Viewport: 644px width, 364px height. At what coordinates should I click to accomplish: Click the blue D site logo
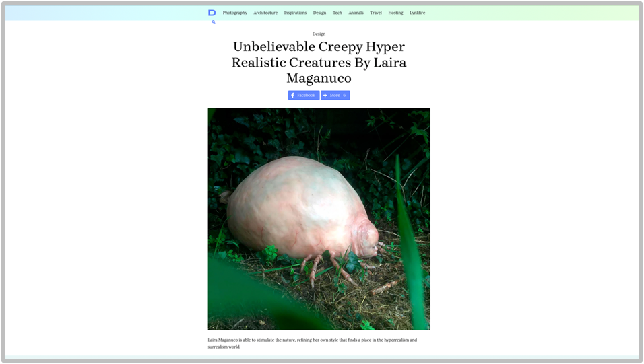click(x=212, y=13)
